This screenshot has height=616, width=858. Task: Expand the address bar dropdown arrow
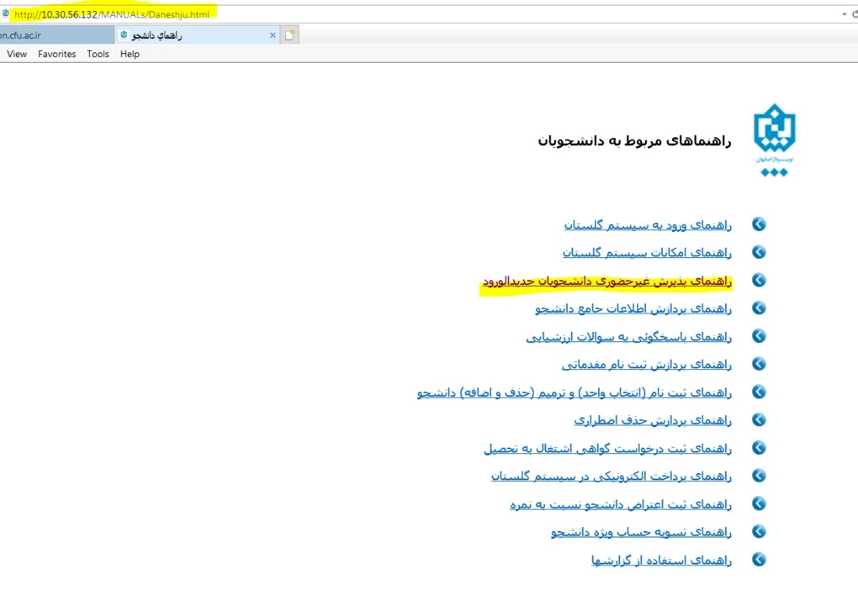[x=844, y=14]
